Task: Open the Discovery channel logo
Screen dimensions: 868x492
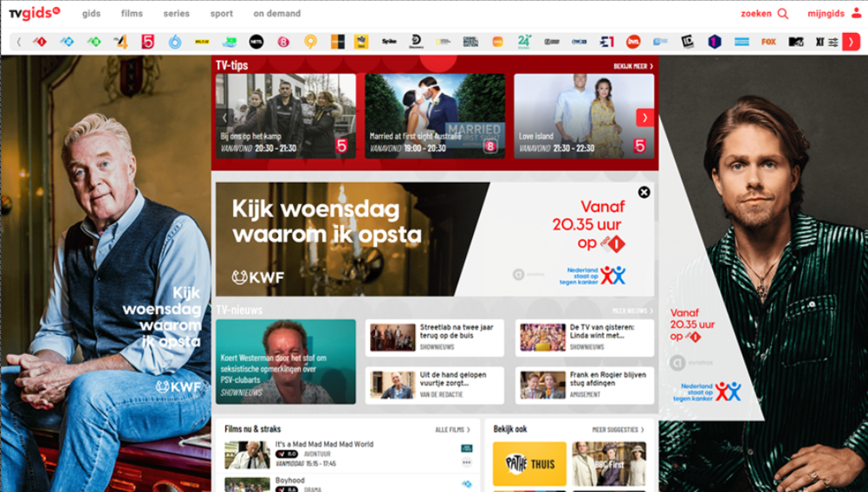Action: 417,42
